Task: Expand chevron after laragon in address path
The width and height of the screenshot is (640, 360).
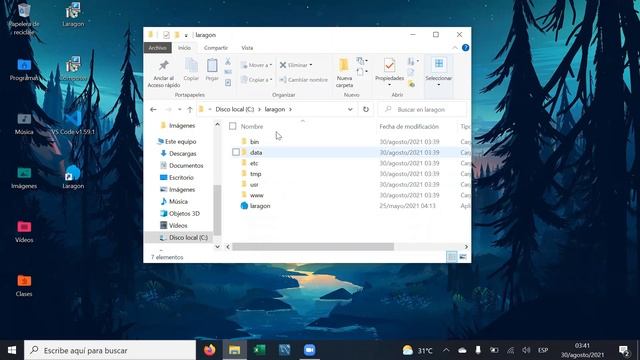Action: [290, 109]
